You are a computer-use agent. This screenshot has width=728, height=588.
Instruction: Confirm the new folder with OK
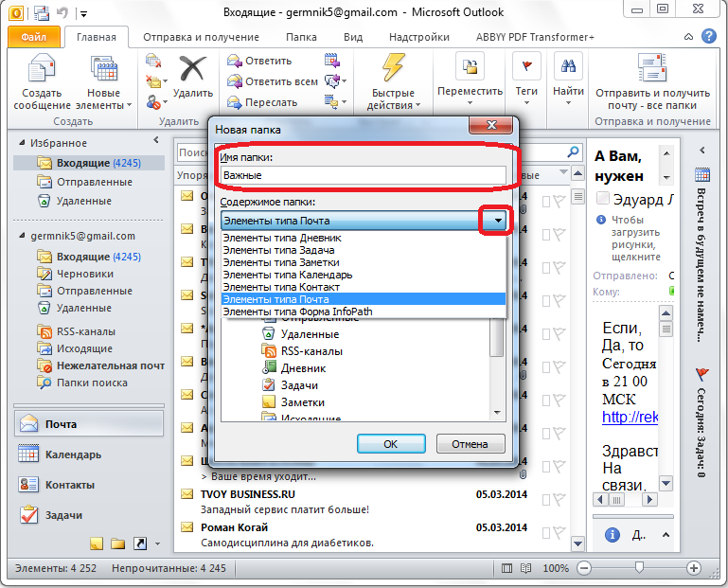[391, 444]
